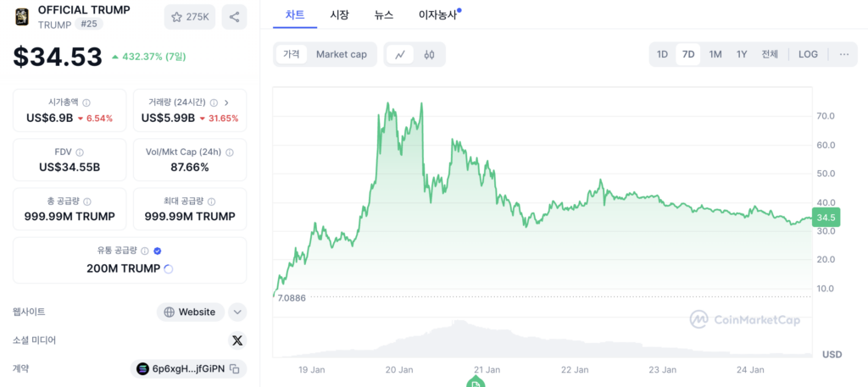Expand 거래량 (24시간) details arrow
This screenshot has width=868, height=387.
click(226, 102)
